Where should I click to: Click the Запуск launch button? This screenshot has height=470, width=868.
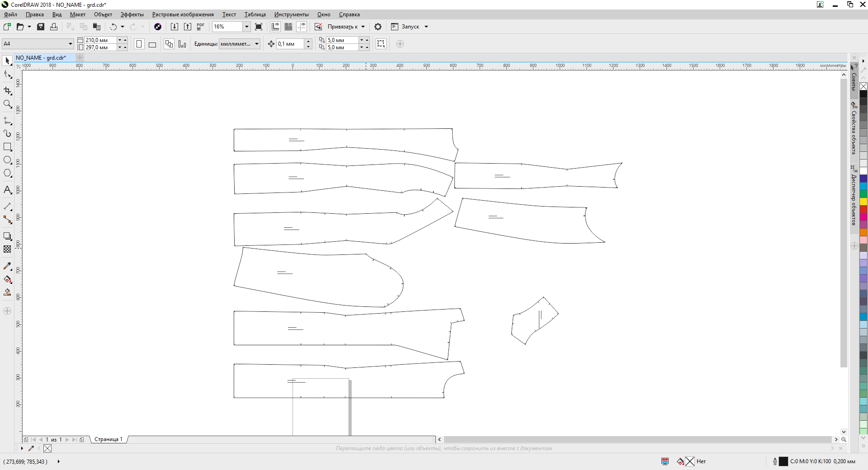click(410, 27)
